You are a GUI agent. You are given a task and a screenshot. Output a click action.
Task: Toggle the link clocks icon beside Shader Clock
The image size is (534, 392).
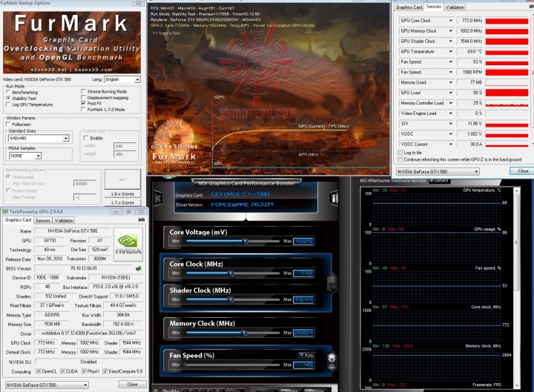point(332,283)
